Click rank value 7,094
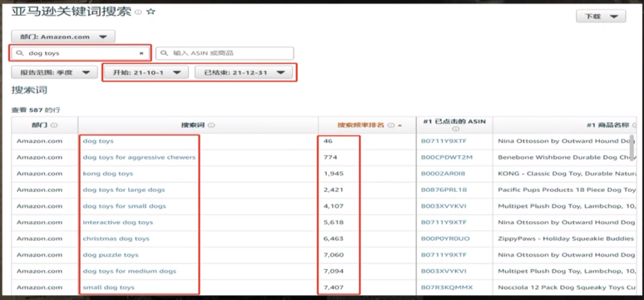This screenshot has width=644, height=300. [x=333, y=271]
